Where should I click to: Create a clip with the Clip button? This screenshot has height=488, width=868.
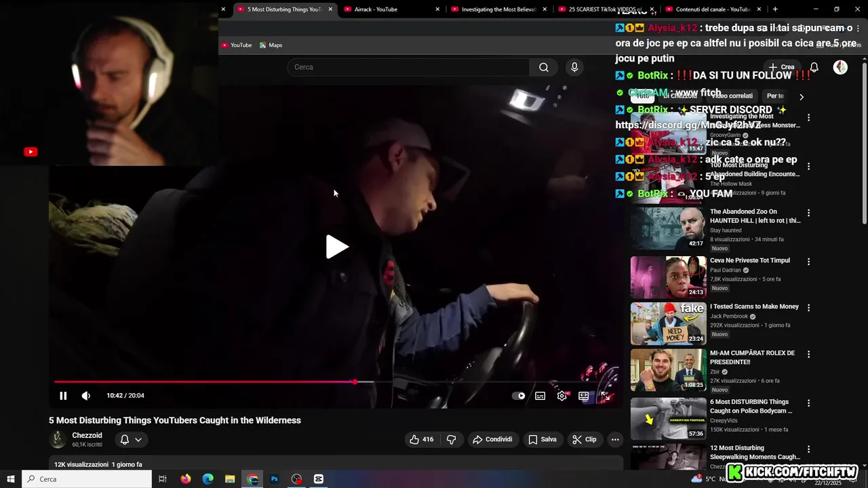point(585,439)
